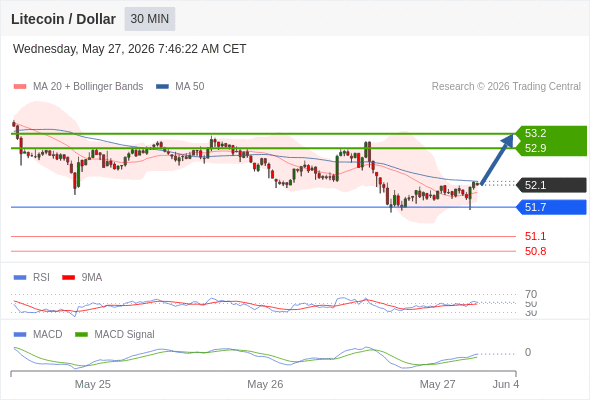This screenshot has height=400, width=590.
Task: Click the MA 20 + Bollinger Bands legend swatch
Action: tap(20, 87)
